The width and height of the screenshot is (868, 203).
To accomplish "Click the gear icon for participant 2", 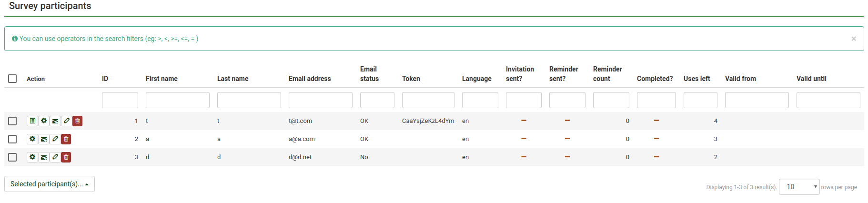I will [32, 139].
